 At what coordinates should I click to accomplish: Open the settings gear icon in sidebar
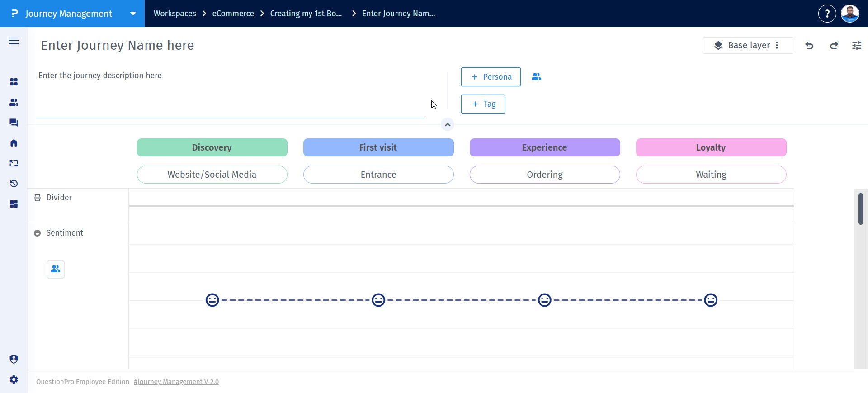(x=14, y=379)
